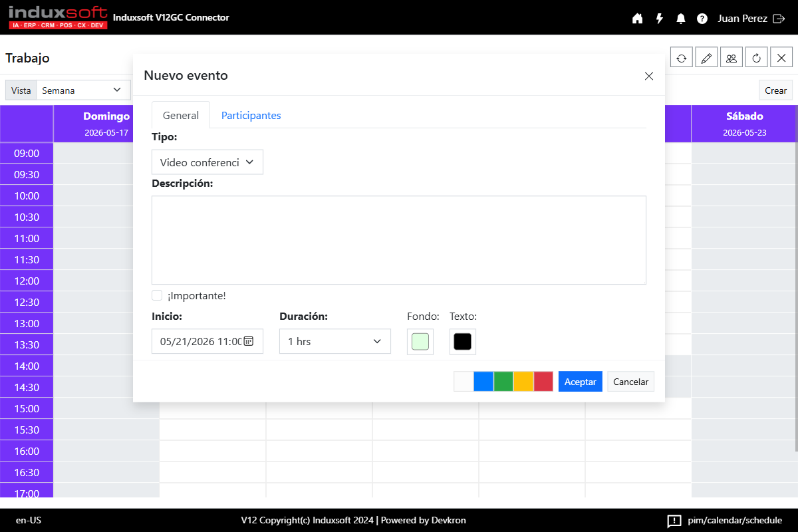Viewport: 798px width, 532px height.
Task: Choose the red preset color swatch
Action: [x=543, y=382]
